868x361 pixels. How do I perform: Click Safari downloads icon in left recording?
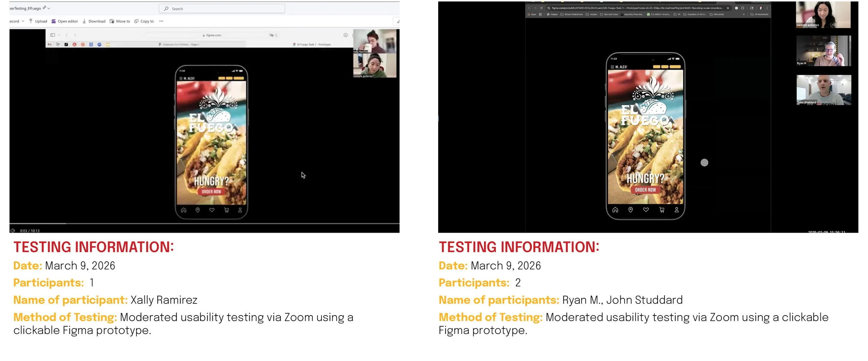345,35
